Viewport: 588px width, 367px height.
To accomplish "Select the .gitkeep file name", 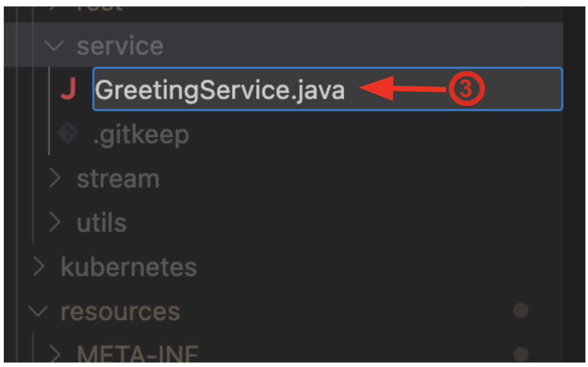I will 141,135.
